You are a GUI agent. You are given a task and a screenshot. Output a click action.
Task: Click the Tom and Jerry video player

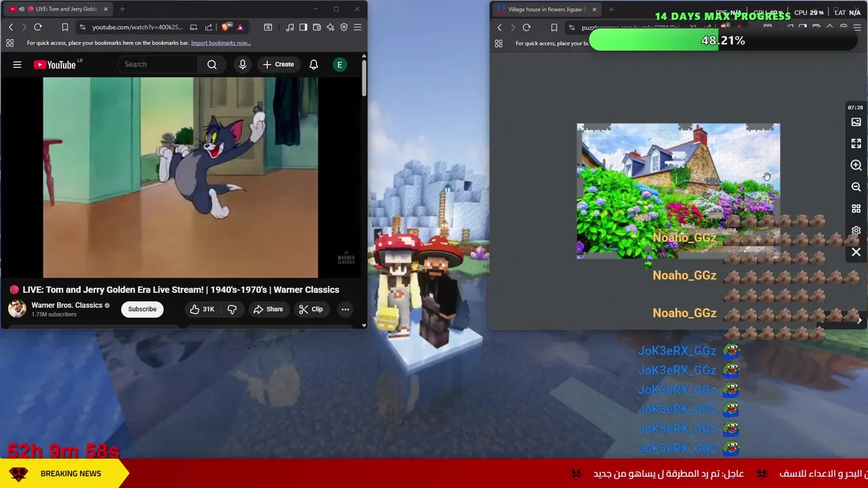(x=180, y=178)
